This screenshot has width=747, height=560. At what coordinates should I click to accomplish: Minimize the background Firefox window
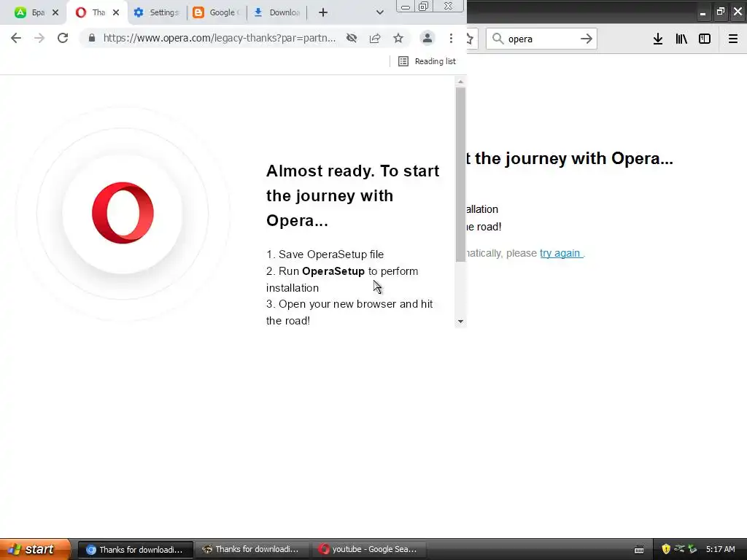703,13
